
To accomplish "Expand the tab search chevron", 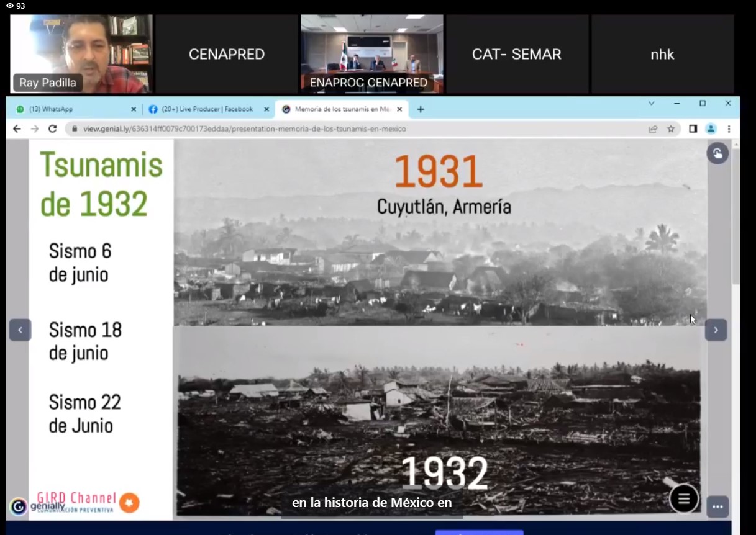I will point(651,104).
